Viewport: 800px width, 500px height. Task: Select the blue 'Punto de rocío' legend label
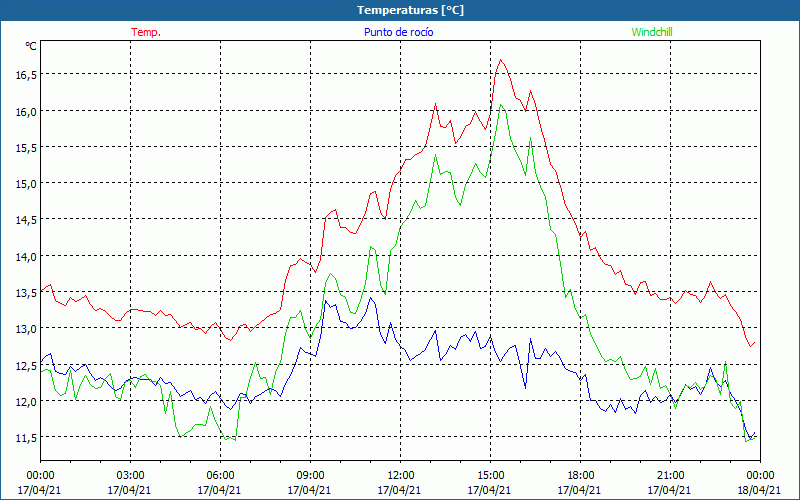(398, 32)
